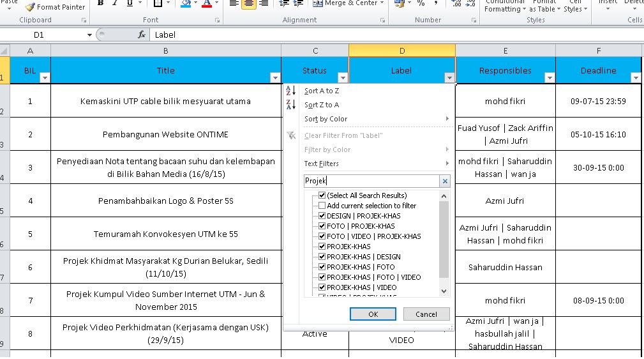This screenshot has width=644, height=359.
Task: Click the borders button
Action: pyautogui.click(x=158, y=3)
